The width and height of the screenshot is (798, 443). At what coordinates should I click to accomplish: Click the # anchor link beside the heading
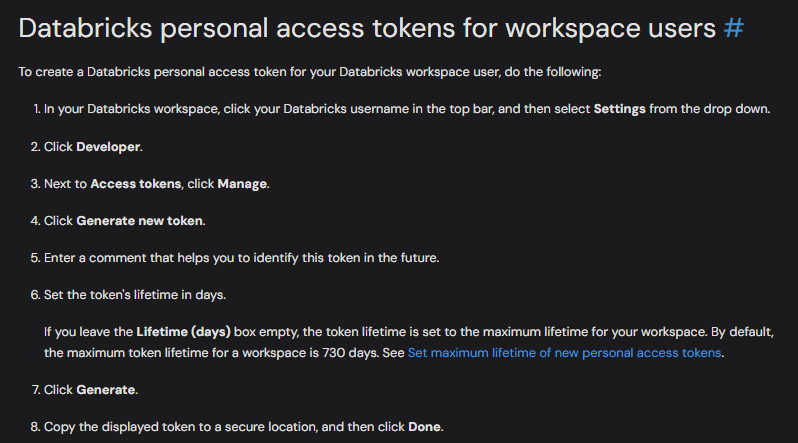(x=733, y=27)
